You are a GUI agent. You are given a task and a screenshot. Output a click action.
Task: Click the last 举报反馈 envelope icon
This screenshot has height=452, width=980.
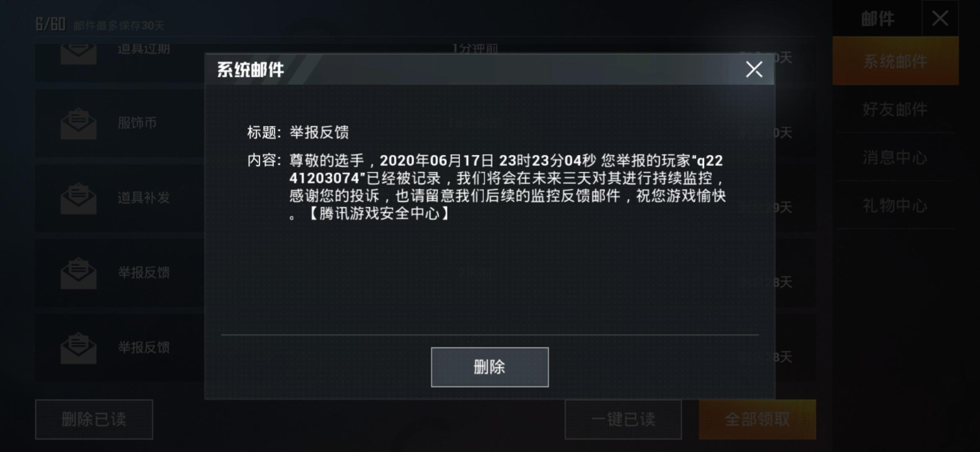tap(78, 348)
